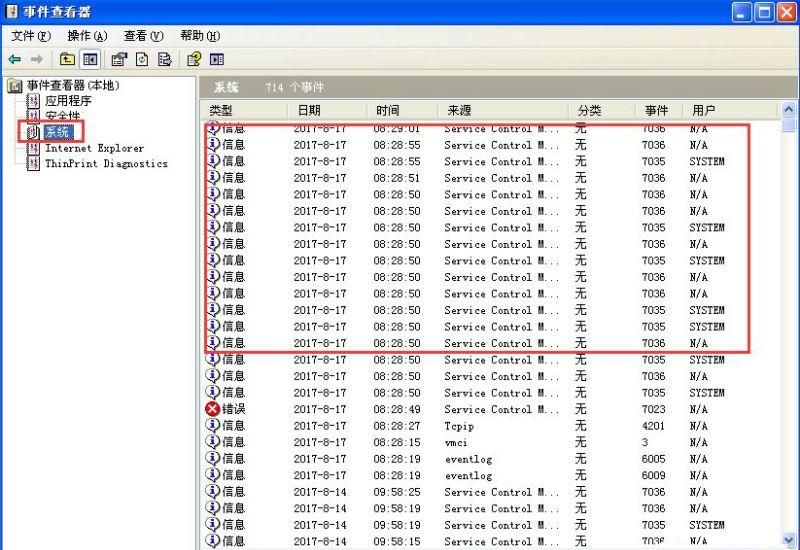Click the Help question mark toolbar icon

[x=194, y=60]
